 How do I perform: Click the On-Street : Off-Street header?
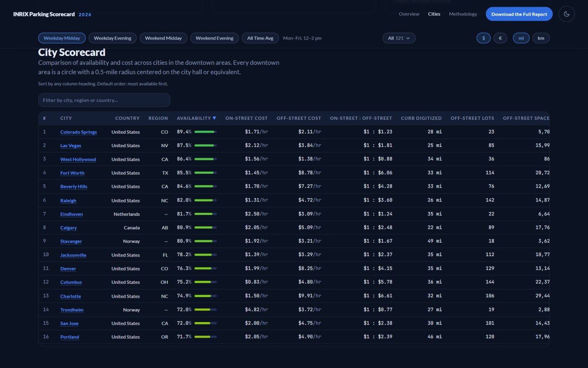(x=361, y=118)
